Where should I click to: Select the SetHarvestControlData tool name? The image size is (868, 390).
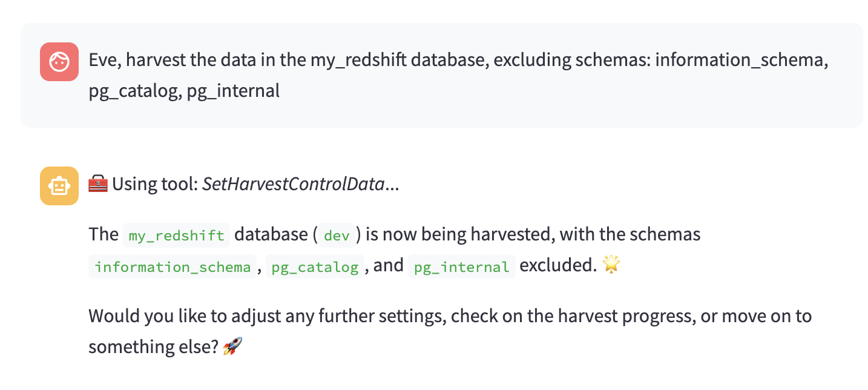point(293,184)
